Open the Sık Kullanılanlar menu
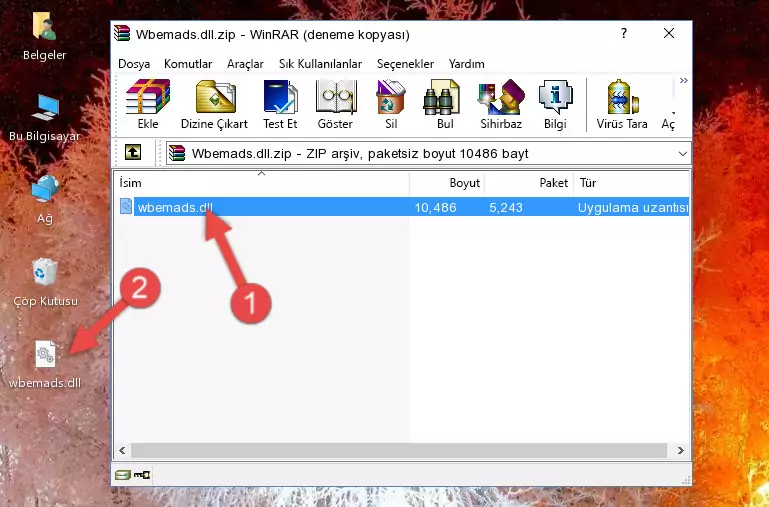The height and width of the screenshot is (507, 769). 320,64
